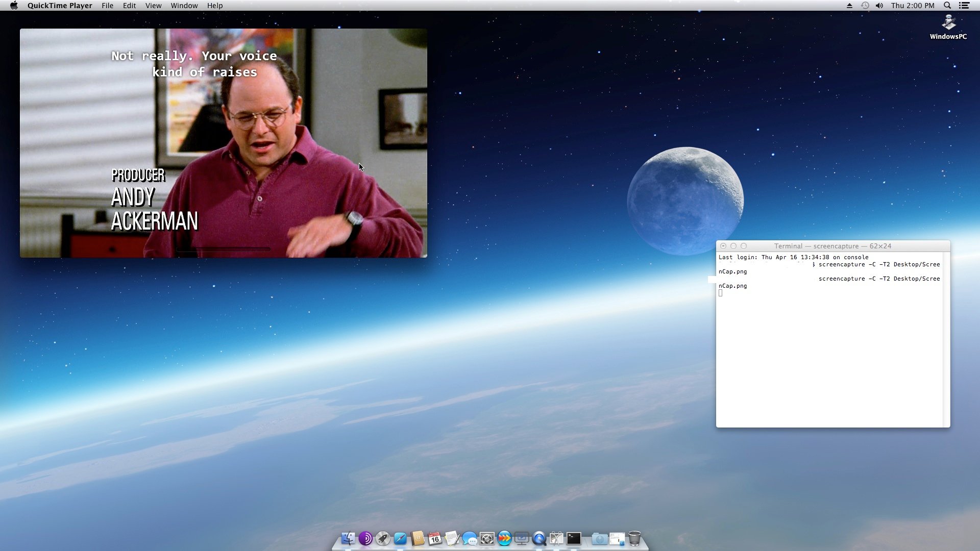Open Spotlight search magnifier
The width and height of the screenshot is (980, 551).
[x=947, y=6]
